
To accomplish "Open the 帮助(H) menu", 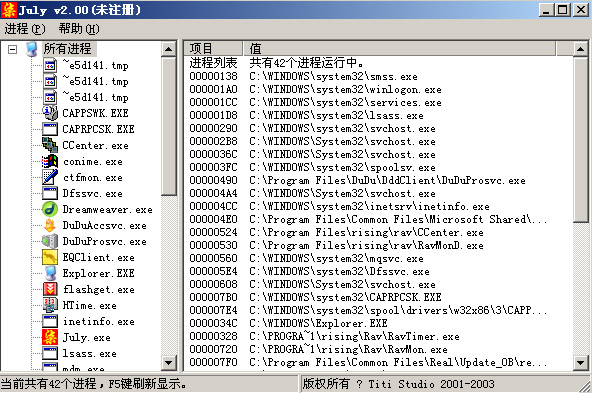I will (79, 29).
